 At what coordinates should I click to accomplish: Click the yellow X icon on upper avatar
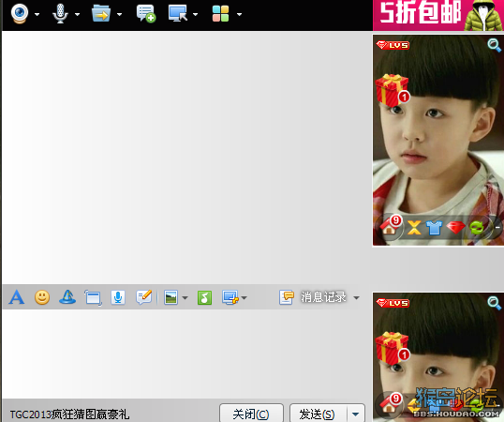414,227
